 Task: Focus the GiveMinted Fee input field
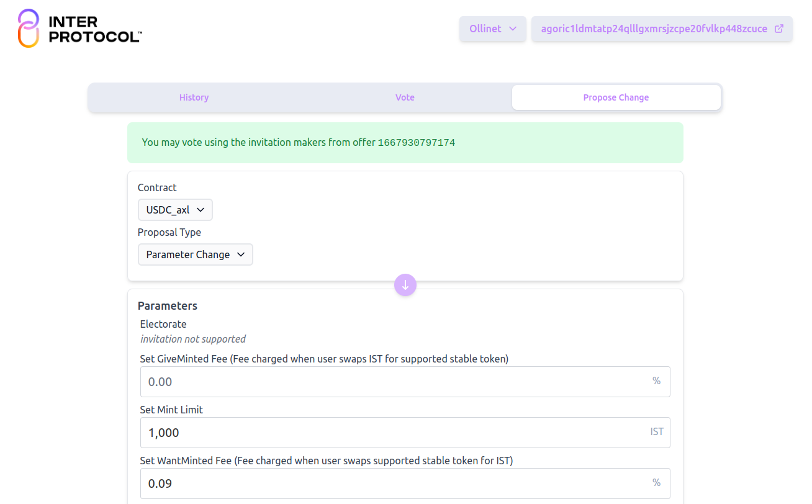click(x=405, y=382)
